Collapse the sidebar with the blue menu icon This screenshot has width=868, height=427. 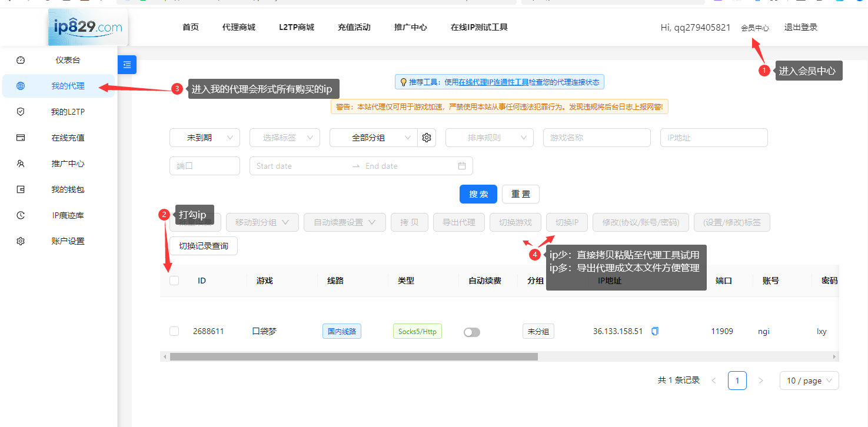(x=127, y=65)
